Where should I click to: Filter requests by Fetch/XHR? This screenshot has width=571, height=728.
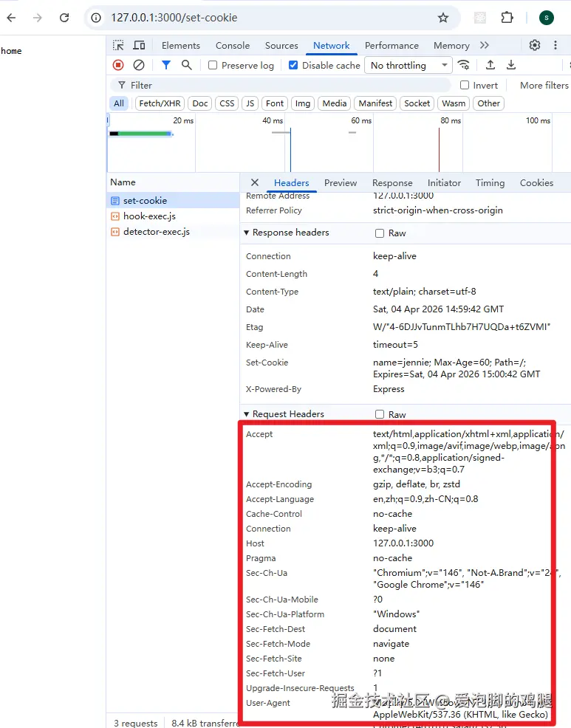tap(160, 103)
